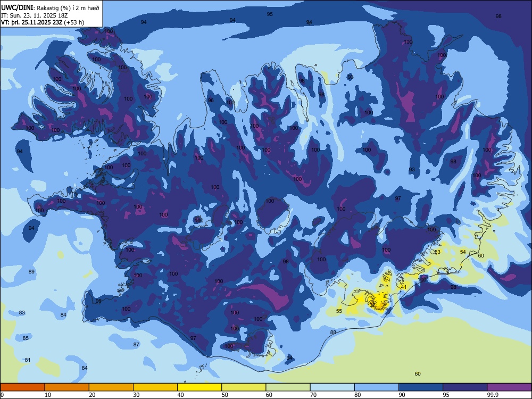Click the light orange 20–30 legend swatch
This screenshot has width=532, height=399.
(111, 387)
